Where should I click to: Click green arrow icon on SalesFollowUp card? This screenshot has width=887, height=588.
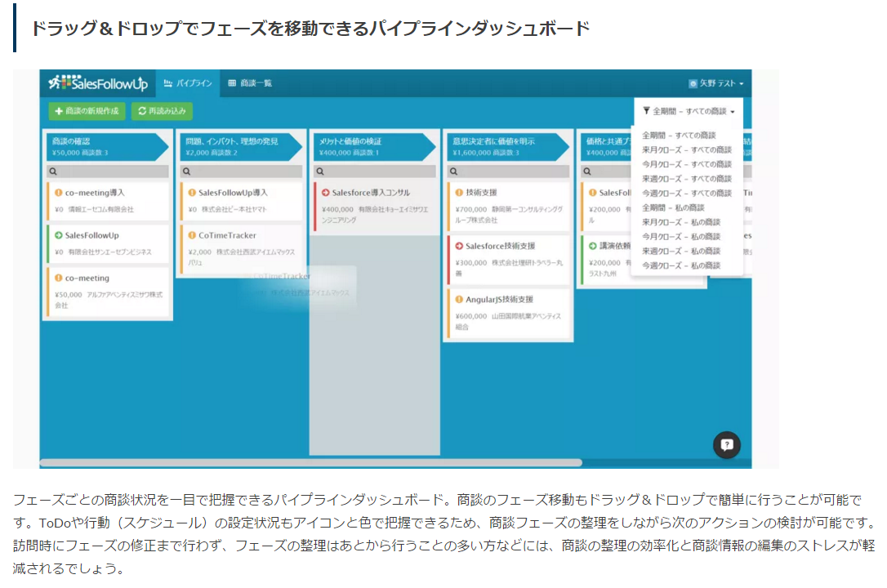[58, 235]
